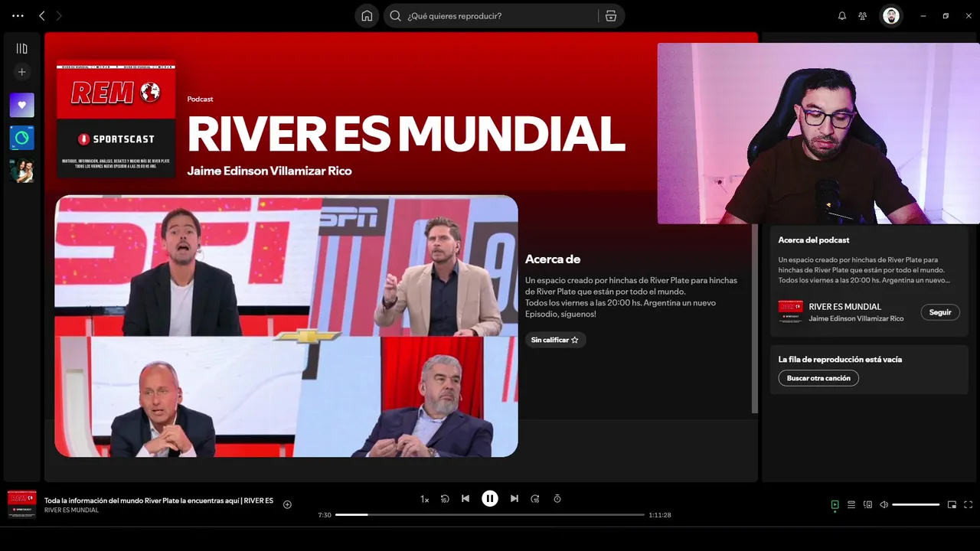The height and width of the screenshot is (551, 980).
Task: Toggle the queue panel
Action: [x=851, y=505]
